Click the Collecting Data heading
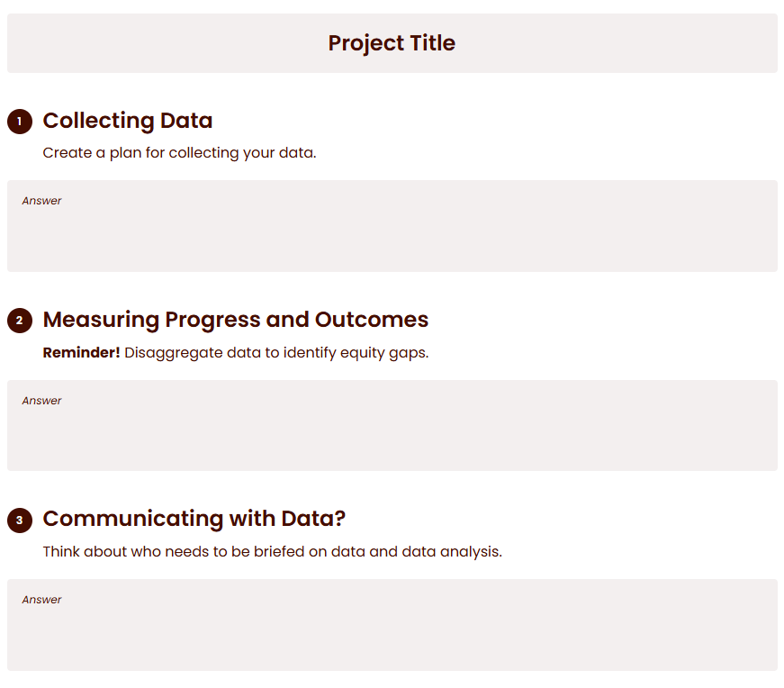 click(x=128, y=121)
